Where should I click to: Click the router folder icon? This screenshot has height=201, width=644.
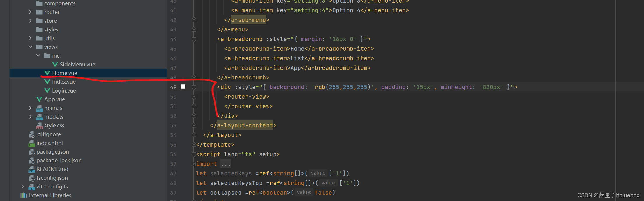(39, 12)
